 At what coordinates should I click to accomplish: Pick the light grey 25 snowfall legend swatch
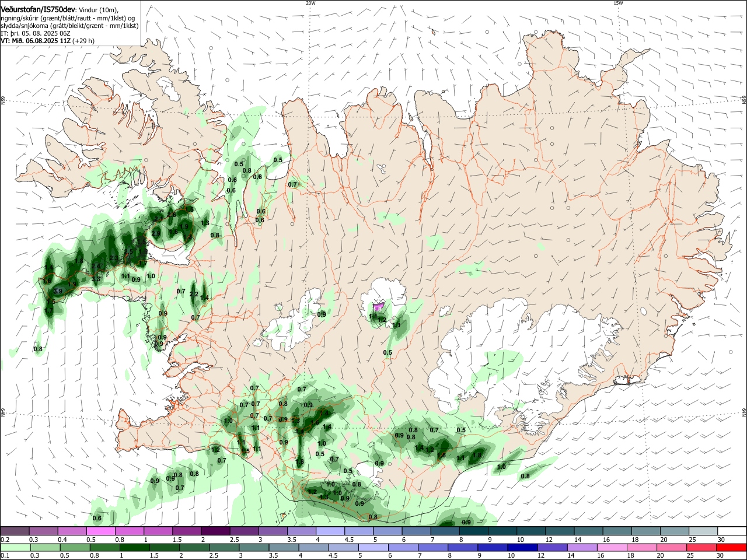(703, 531)
